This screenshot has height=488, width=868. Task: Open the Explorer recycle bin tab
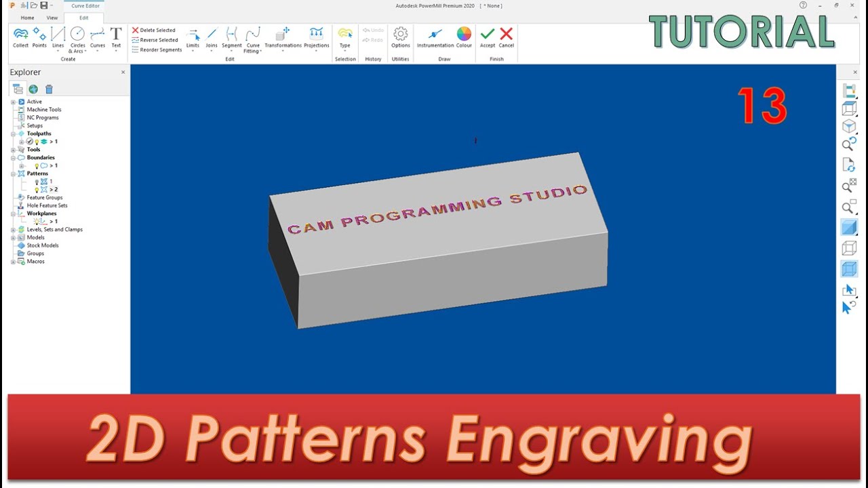49,89
